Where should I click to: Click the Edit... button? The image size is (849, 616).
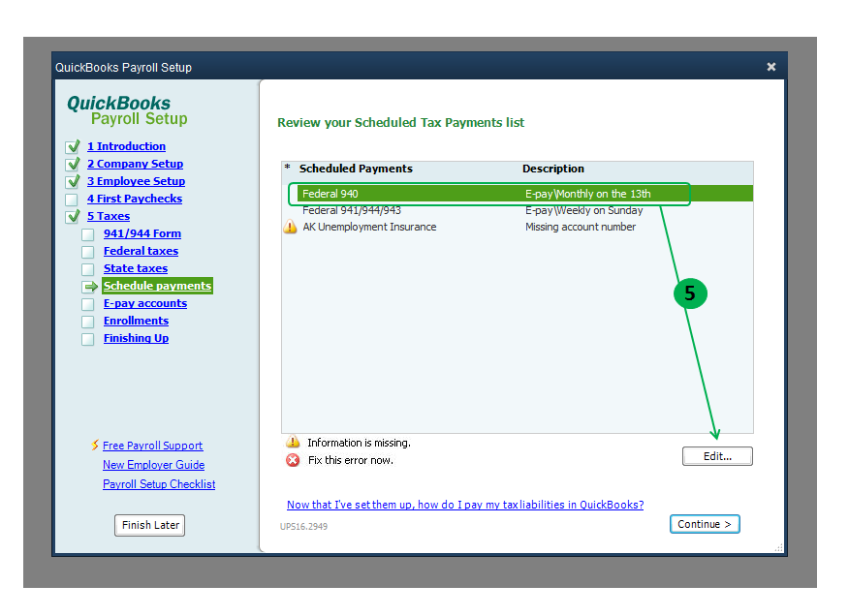[717, 456]
